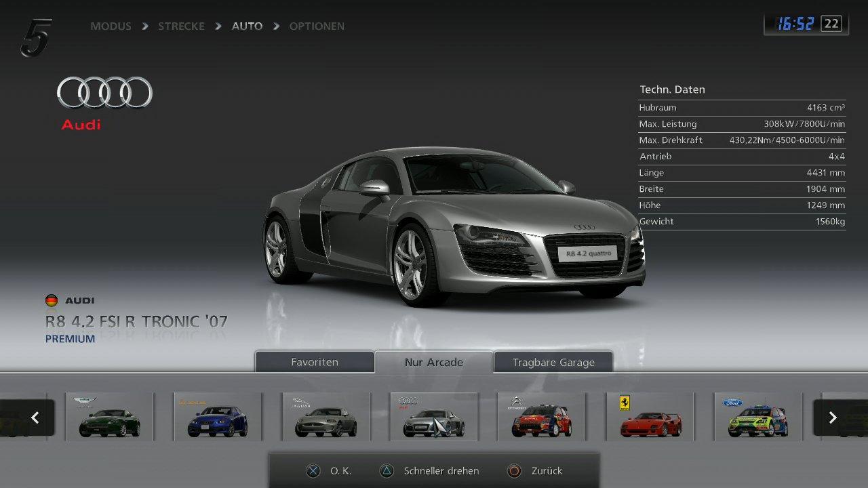
Task: Click the 16:52 clock display
Action: [x=795, y=24]
